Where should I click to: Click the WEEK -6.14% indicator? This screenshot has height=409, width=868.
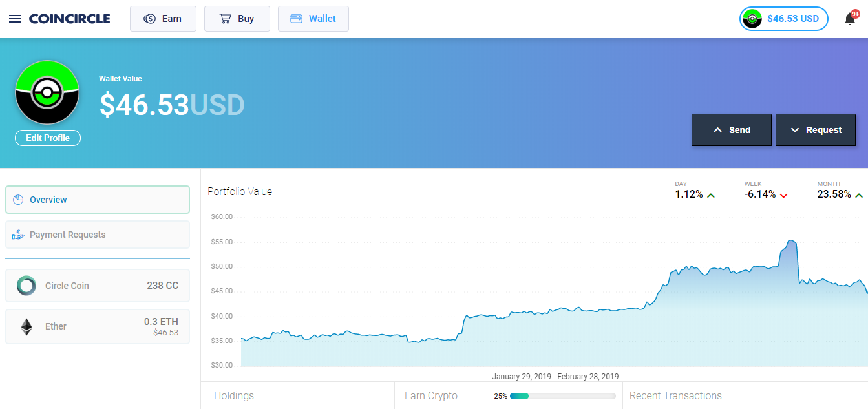(x=766, y=191)
